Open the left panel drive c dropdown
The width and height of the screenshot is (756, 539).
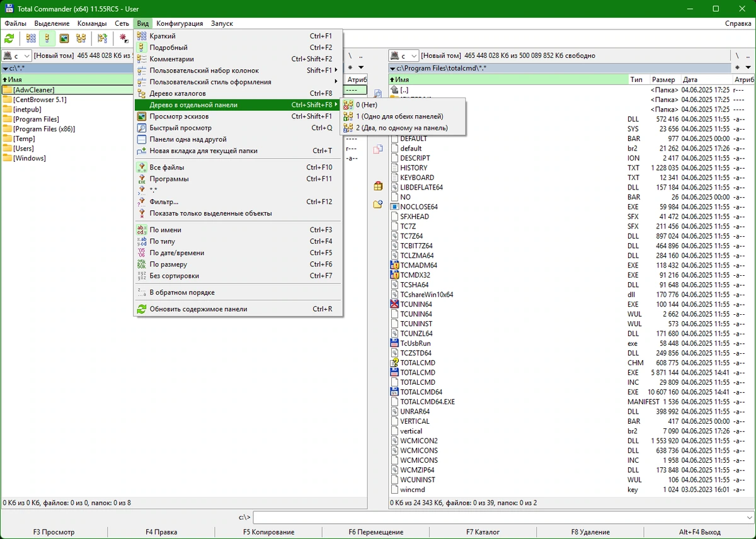17,56
